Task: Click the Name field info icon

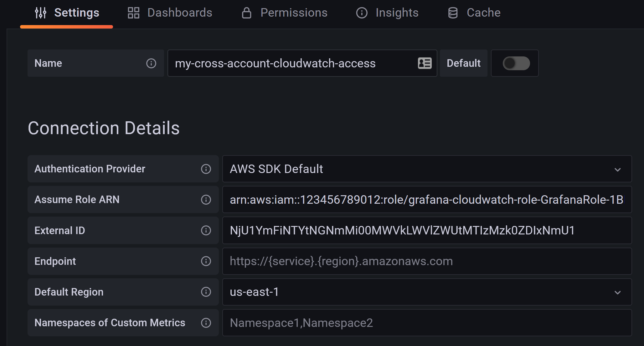Action: pyautogui.click(x=151, y=63)
